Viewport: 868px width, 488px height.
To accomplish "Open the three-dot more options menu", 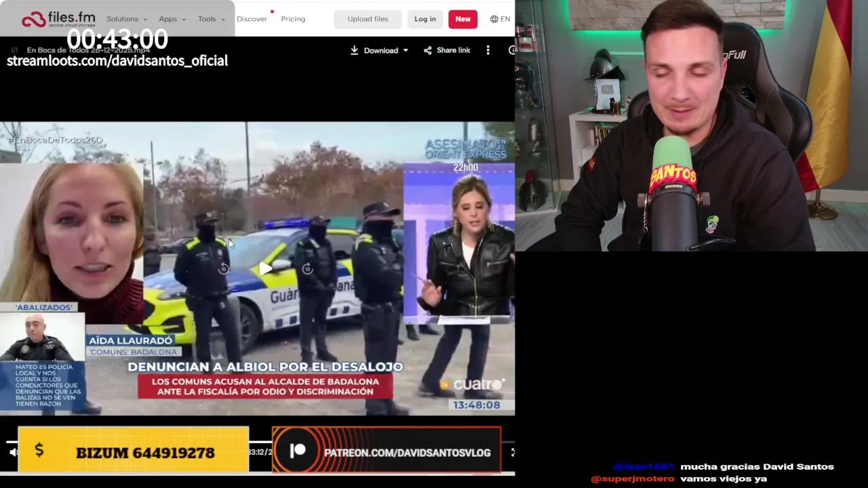I will [488, 50].
